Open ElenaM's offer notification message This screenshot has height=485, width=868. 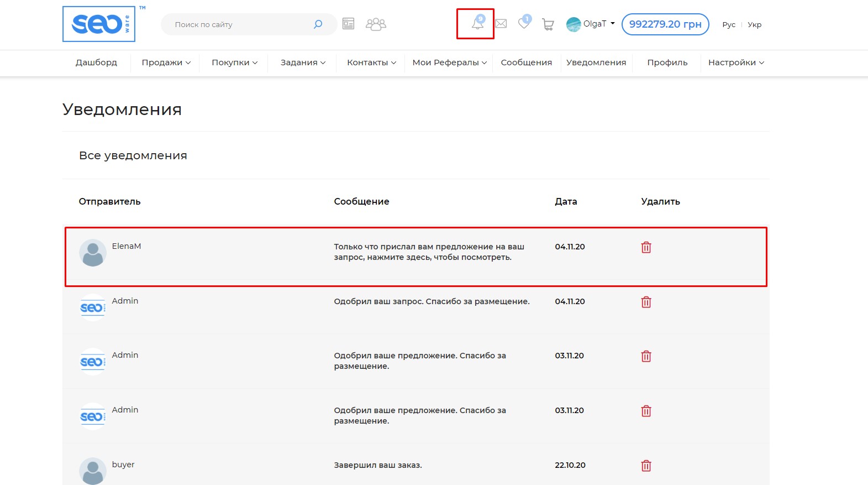(428, 252)
